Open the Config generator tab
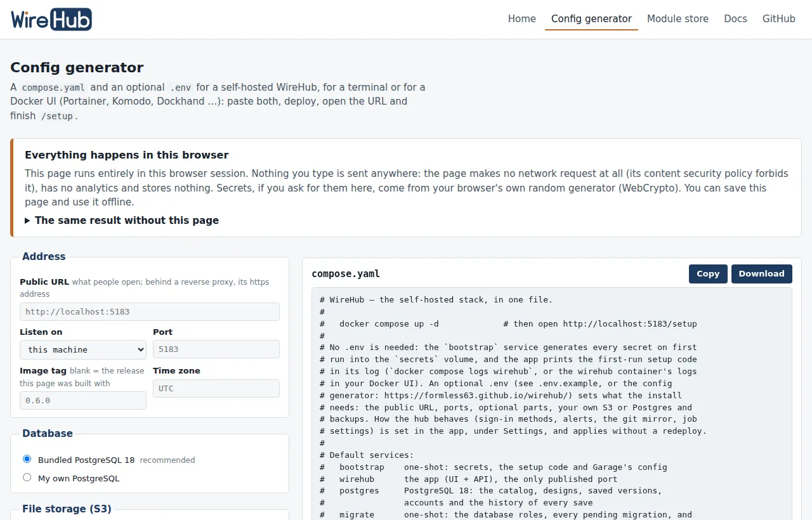 (591, 19)
